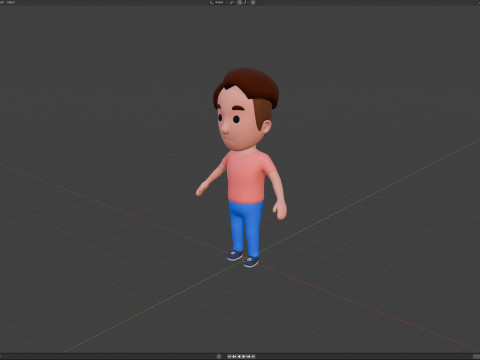Jump to the next keyframe
The height and width of the screenshot is (360, 480).
pos(248,357)
